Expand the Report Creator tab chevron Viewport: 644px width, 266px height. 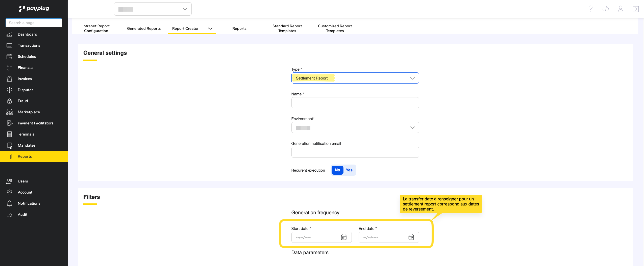point(210,29)
